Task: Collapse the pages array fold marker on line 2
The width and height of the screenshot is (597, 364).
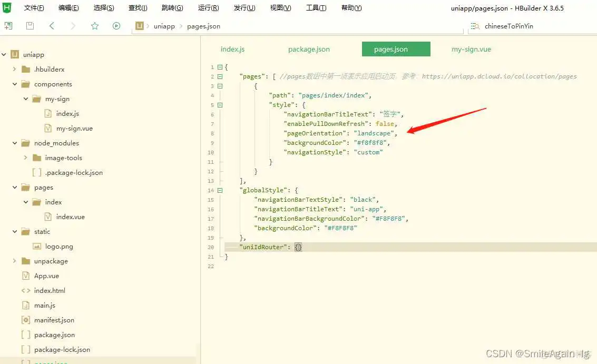Action: point(220,76)
